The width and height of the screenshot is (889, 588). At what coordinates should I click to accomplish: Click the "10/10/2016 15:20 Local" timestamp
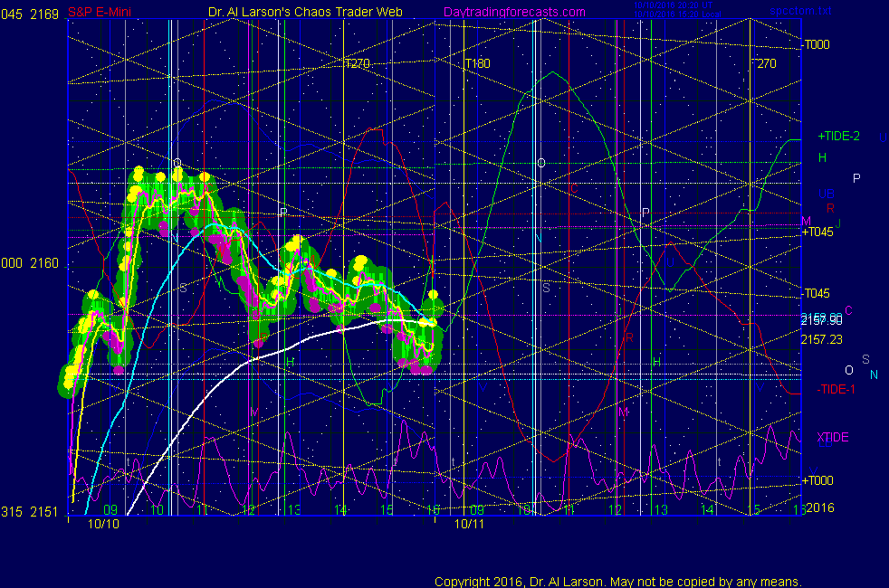coord(677,14)
